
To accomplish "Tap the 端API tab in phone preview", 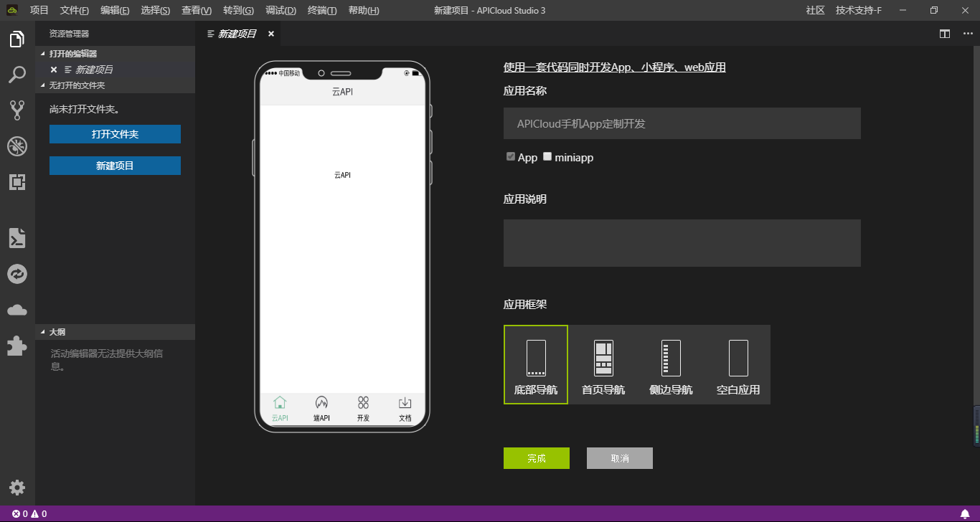I will [321, 409].
